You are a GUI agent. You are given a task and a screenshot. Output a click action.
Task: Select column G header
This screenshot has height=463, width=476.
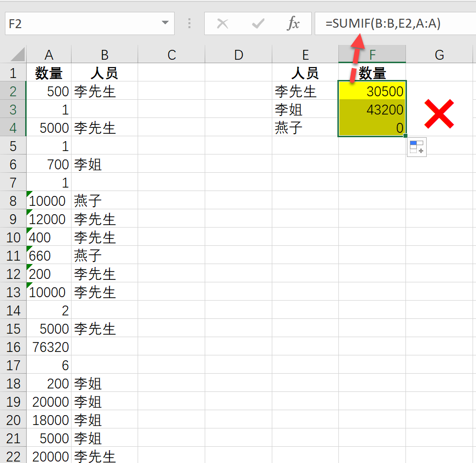coord(439,55)
